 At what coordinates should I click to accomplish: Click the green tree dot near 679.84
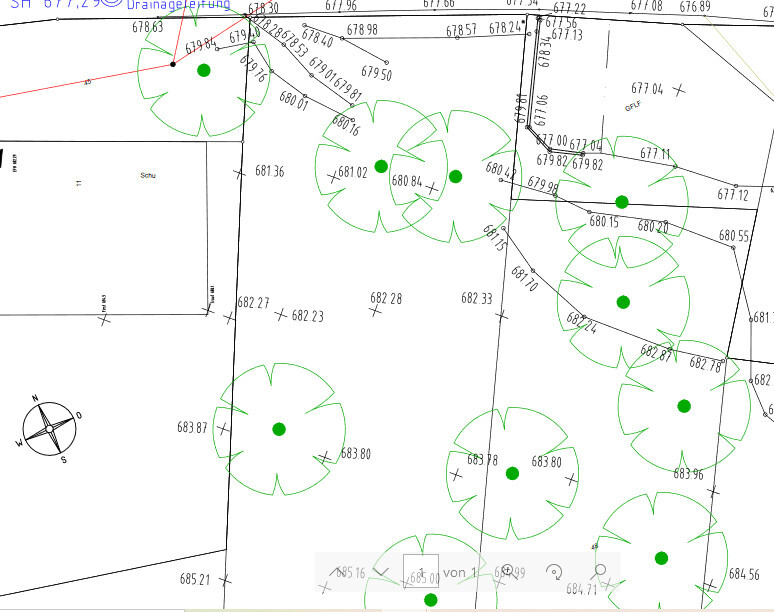click(204, 70)
